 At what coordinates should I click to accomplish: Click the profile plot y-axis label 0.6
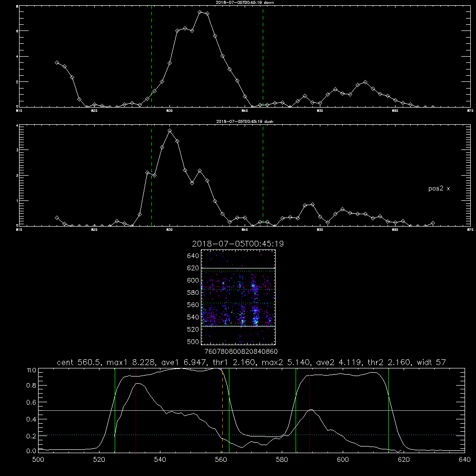pyautogui.click(x=31, y=402)
